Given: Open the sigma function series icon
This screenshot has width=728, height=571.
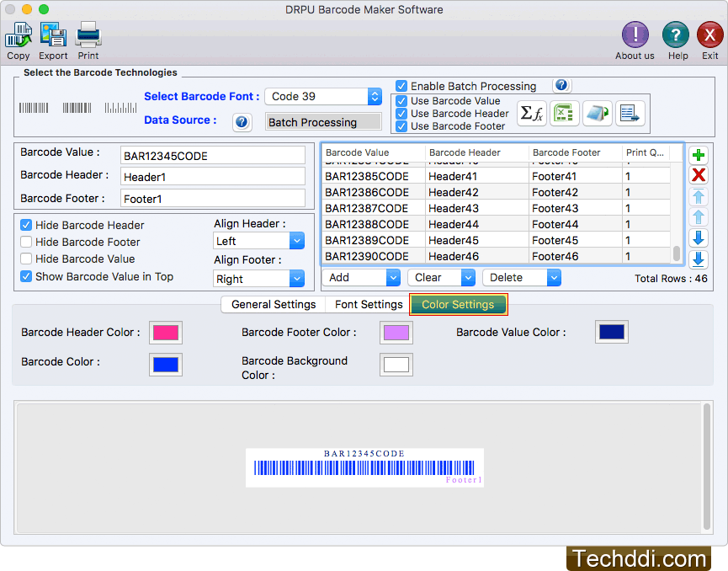Looking at the screenshot, I should [532, 113].
